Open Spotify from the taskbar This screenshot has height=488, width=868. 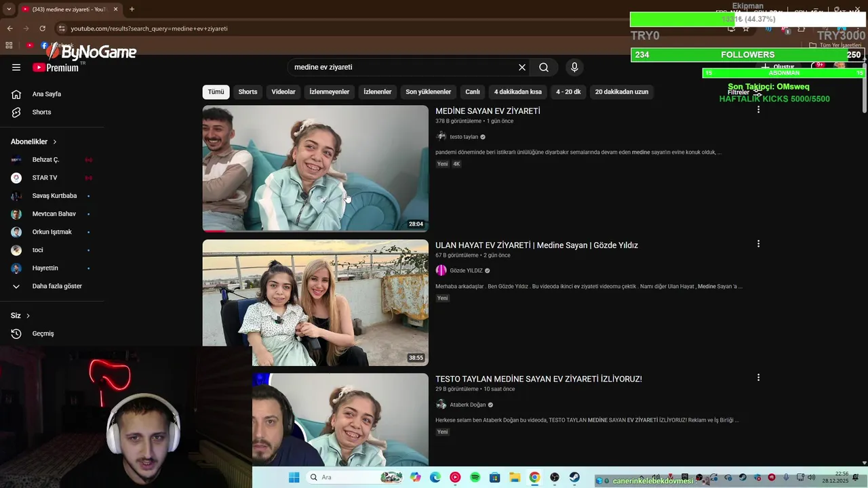click(475, 477)
